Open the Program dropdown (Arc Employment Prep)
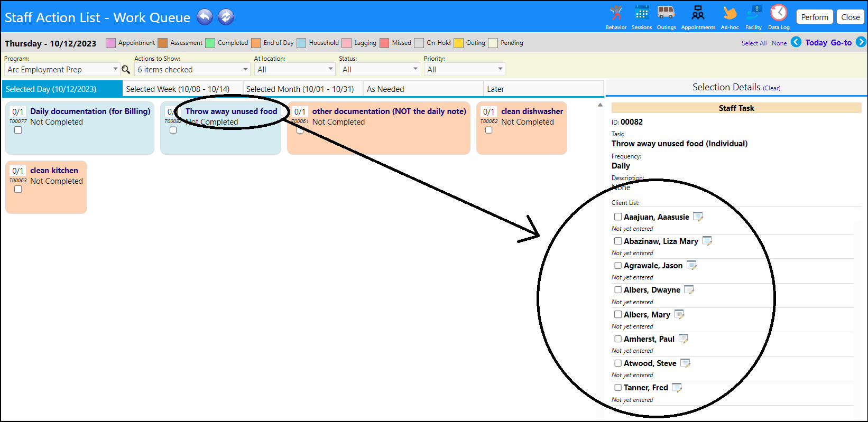 62,69
